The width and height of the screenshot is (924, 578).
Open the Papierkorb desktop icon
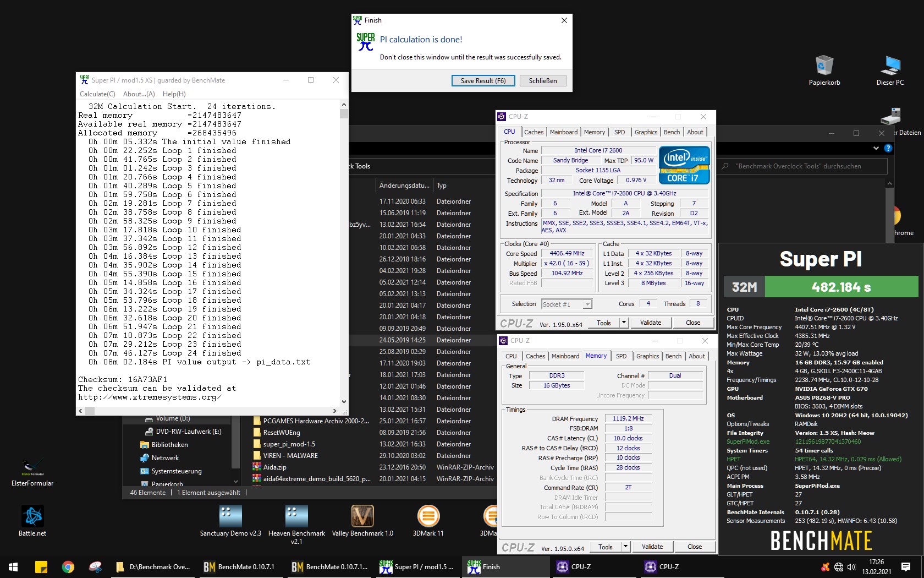pyautogui.click(x=824, y=70)
